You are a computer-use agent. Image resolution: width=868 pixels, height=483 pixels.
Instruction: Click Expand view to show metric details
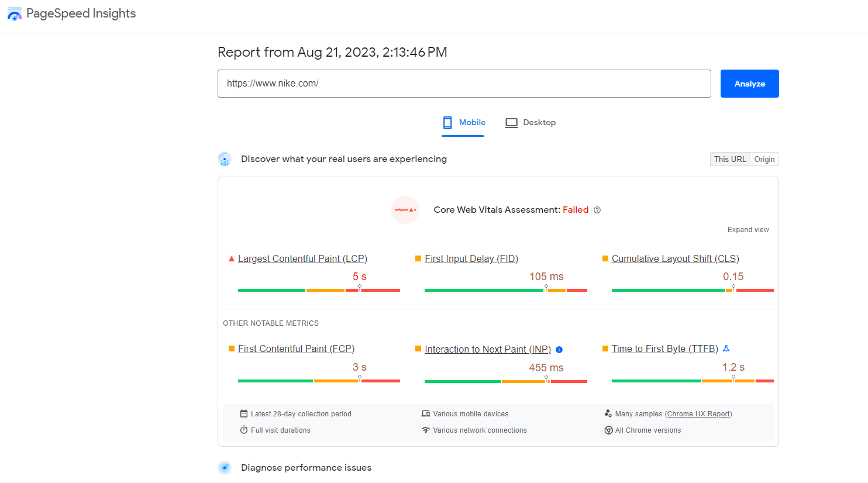(x=748, y=229)
